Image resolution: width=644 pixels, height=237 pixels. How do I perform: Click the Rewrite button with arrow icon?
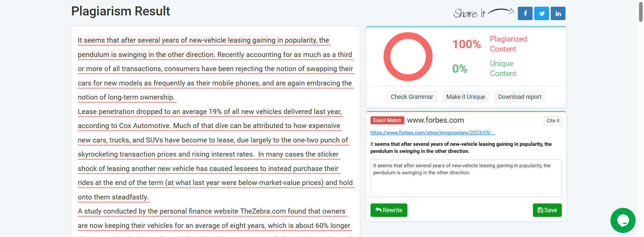click(389, 210)
